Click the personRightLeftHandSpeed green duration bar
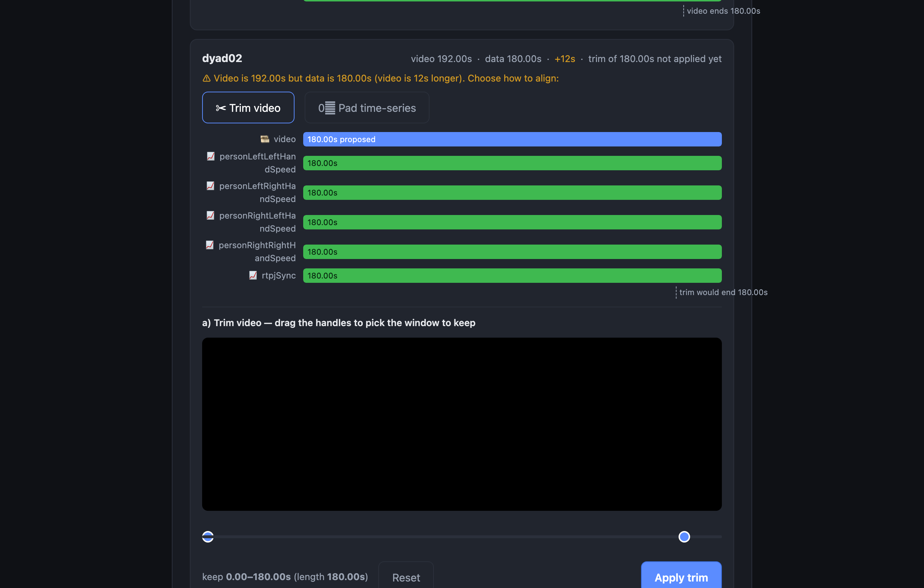924x588 pixels. pyautogui.click(x=512, y=222)
